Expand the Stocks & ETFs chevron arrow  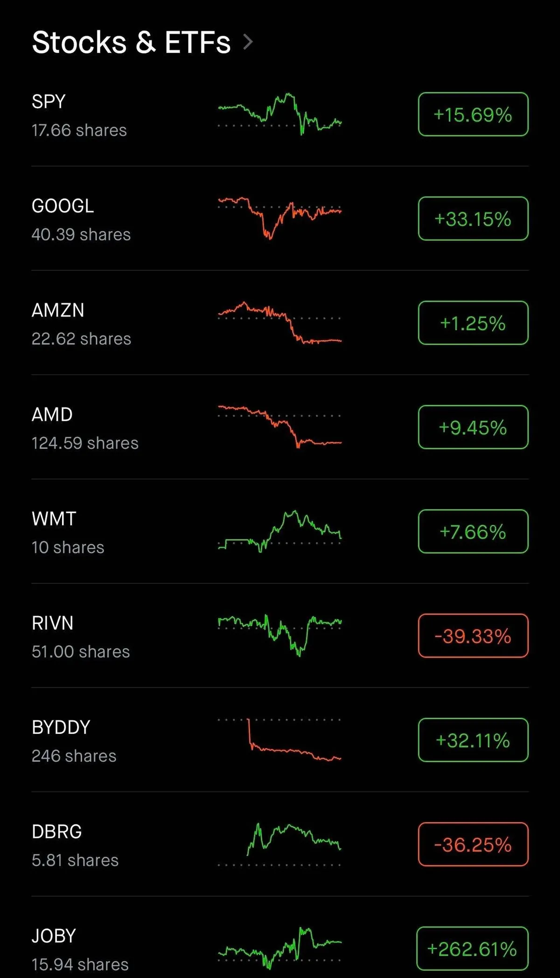coord(248,42)
